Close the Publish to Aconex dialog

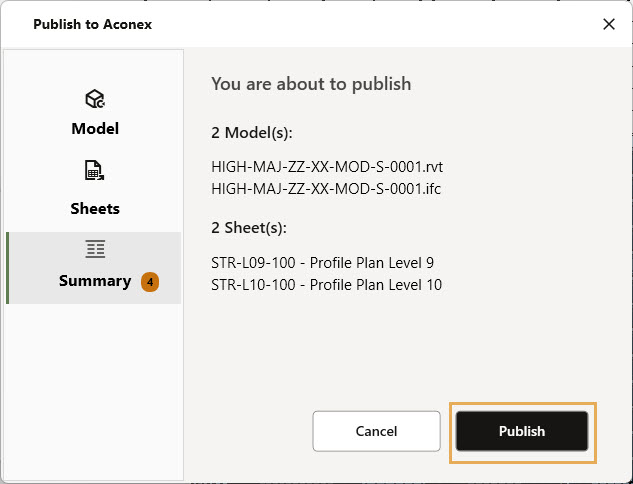click(608, 24)
